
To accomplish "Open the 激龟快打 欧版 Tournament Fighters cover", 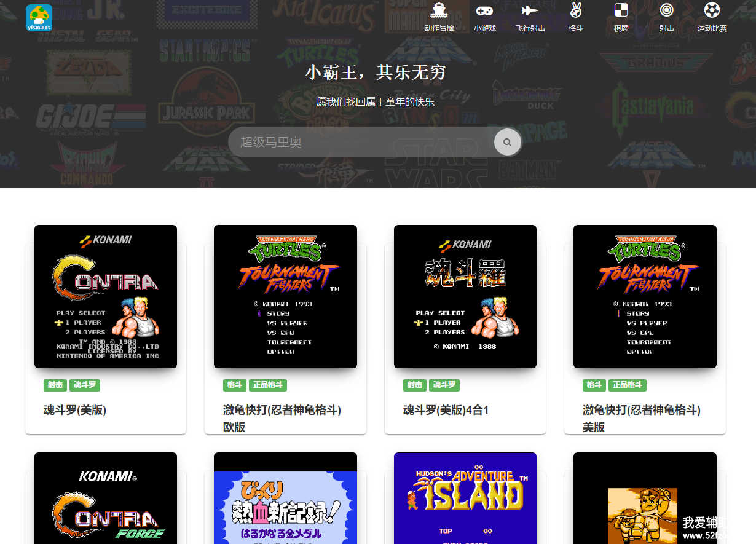I will [x=285, y=296].
